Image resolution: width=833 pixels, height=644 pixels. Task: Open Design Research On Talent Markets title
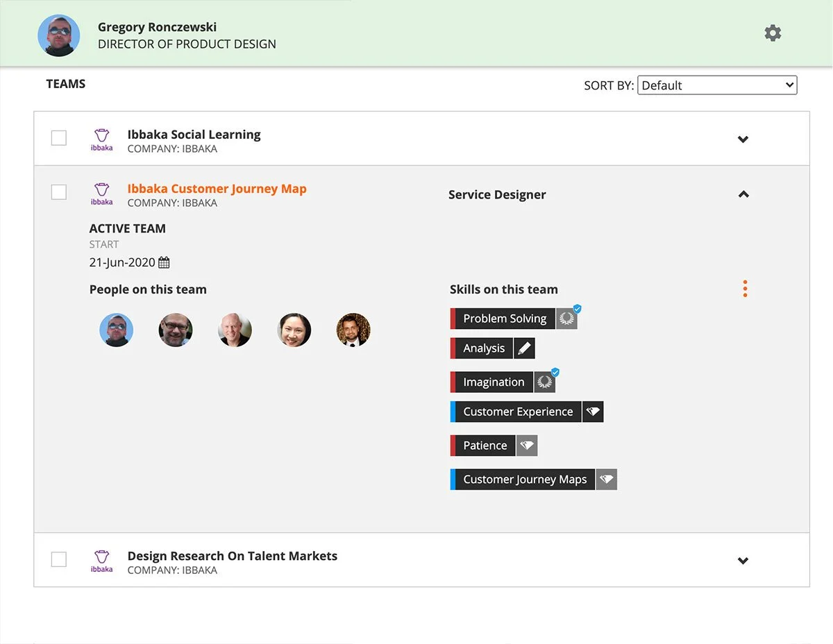tap(232, 556)
